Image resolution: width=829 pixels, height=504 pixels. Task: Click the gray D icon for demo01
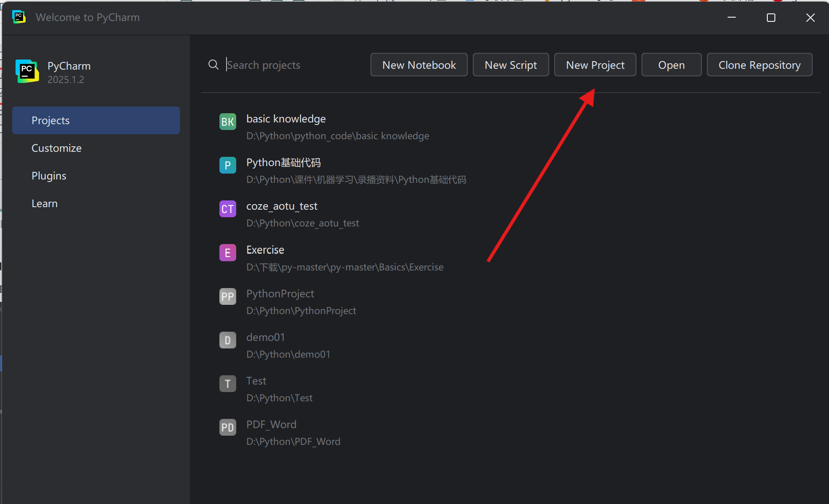[x=227, y=340]
